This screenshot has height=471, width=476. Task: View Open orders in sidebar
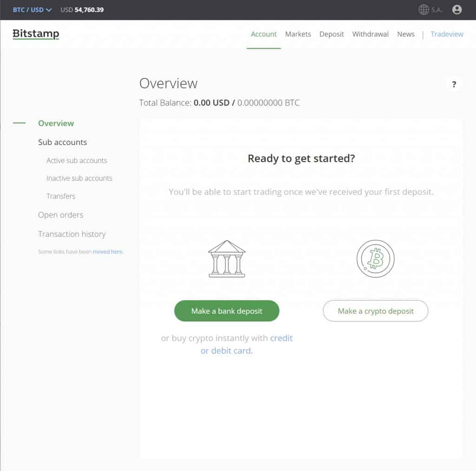point(60,215)
